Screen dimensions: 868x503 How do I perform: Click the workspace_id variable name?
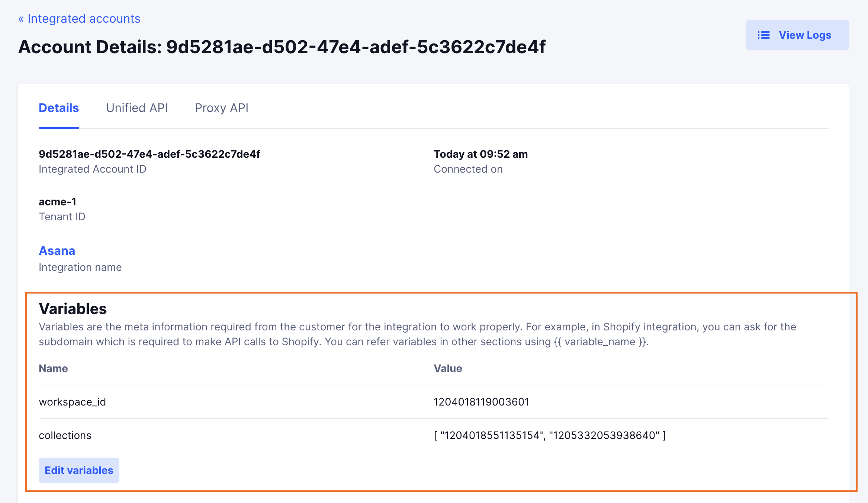click(x=73, y=402)
